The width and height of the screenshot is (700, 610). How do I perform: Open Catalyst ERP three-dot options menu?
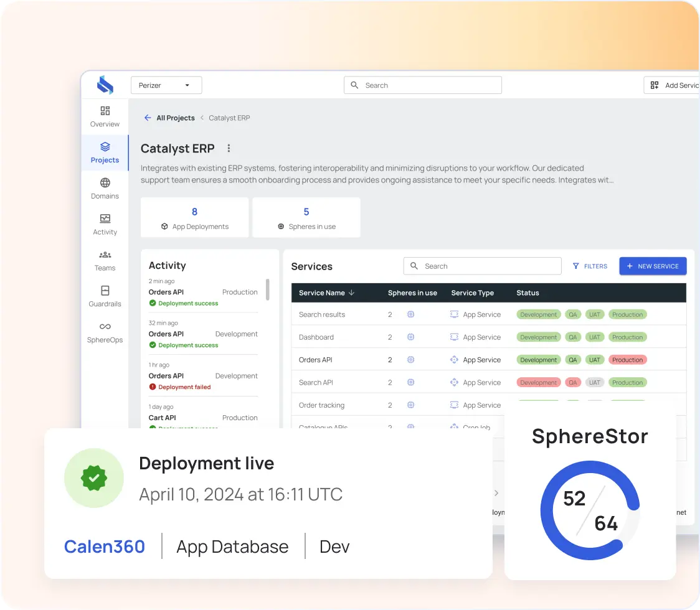[x=229, y=148]
